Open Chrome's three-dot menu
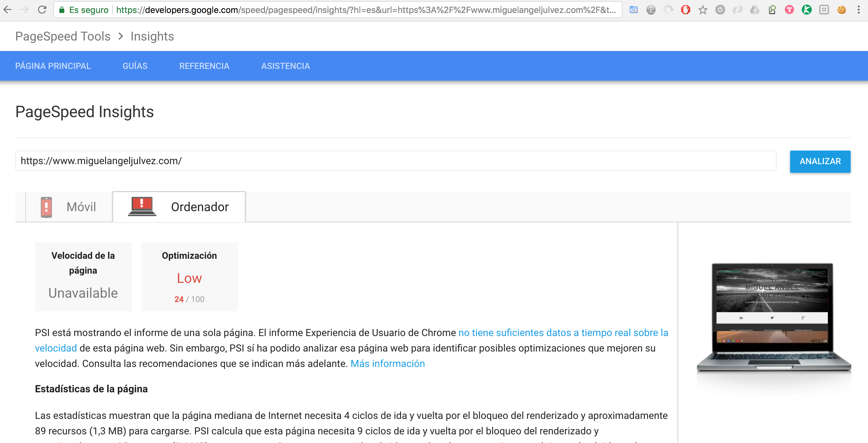This screenshot has width=868, height=443. click(858, 10)
